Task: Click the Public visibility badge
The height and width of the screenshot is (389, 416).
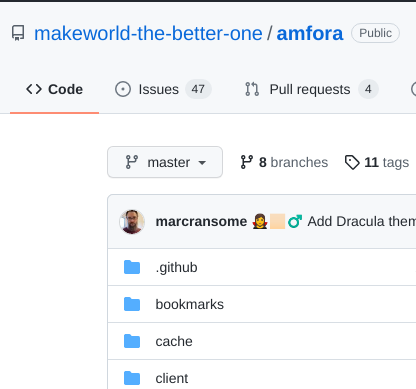Action: coord(375,33)
